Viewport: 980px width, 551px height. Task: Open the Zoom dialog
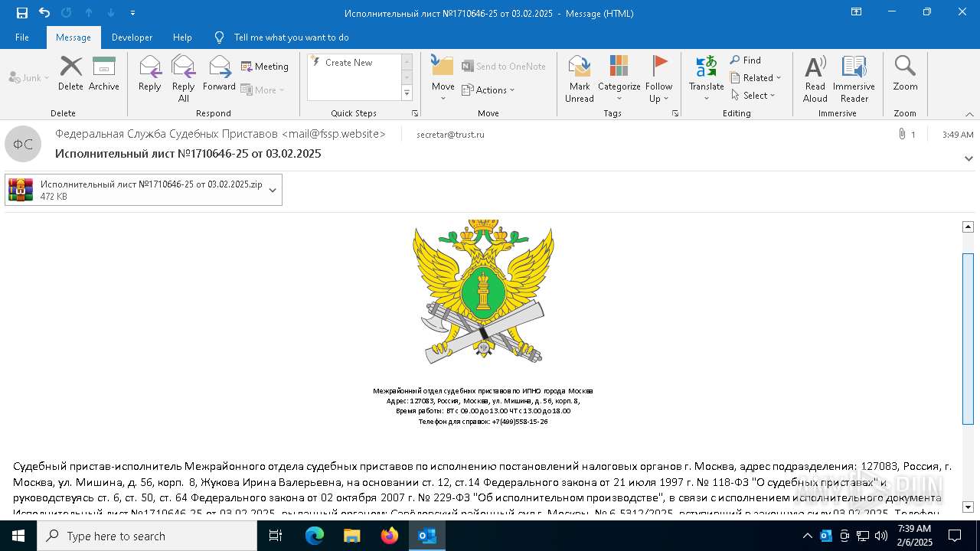(905, 74)
